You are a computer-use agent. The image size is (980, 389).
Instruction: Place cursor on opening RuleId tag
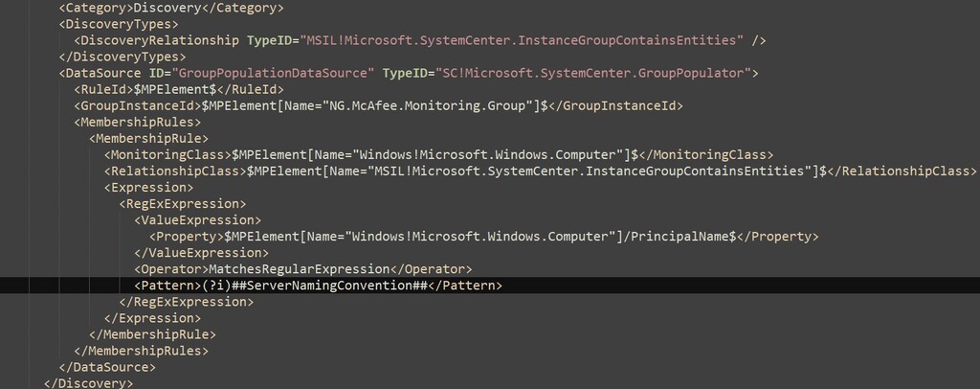pyautogui.click(x=104, y=89)
